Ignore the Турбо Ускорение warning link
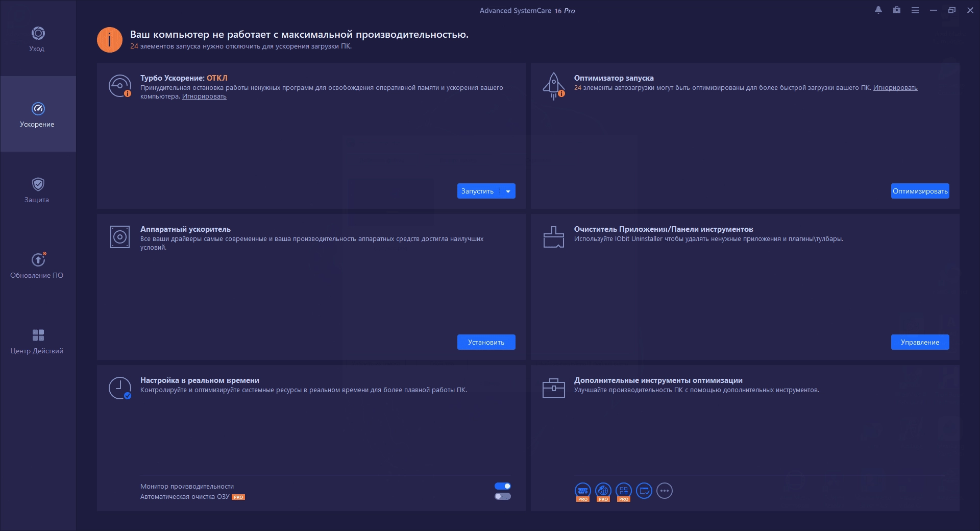Viewport: 980px width, 531px height. 204,96
